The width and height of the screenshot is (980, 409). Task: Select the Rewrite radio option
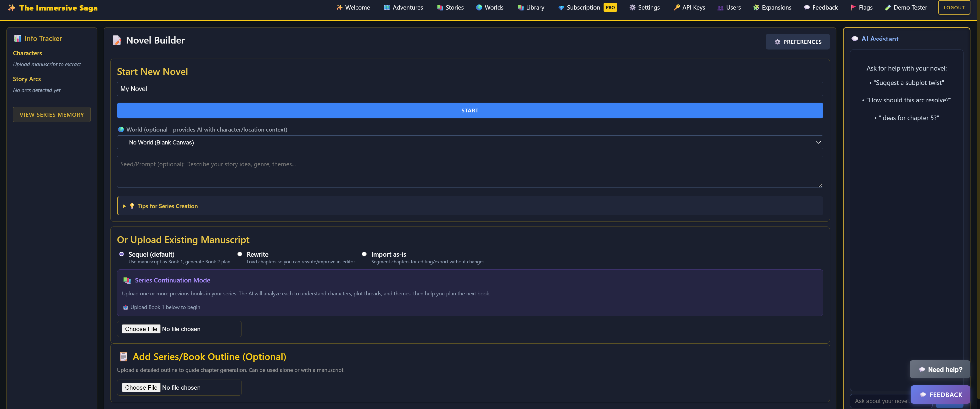tap(240, 254)
